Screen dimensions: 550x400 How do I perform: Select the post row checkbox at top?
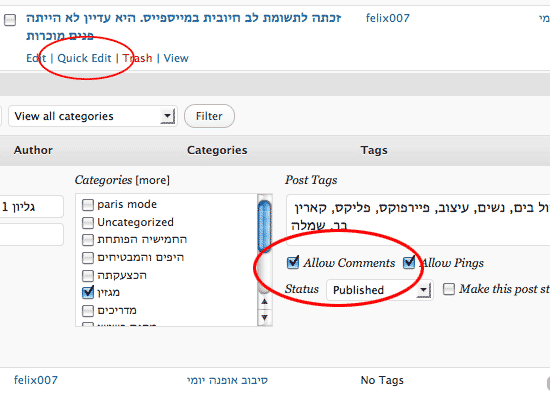click(x=10, y=20)
